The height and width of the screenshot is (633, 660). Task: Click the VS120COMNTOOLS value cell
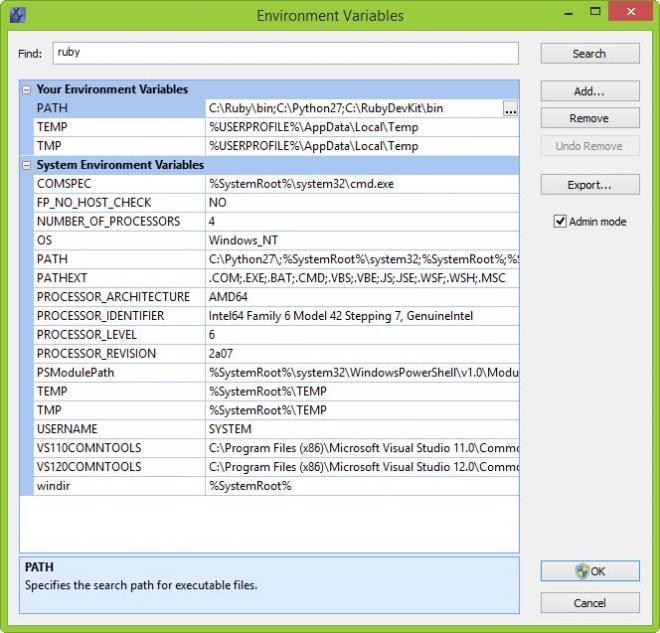pos(362,467)
